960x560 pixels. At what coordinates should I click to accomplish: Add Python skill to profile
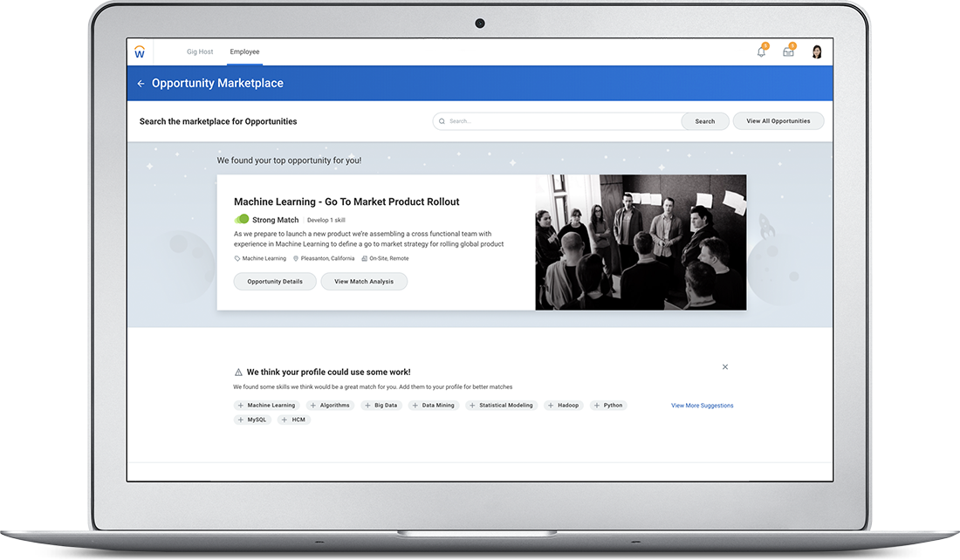(x=608, y=406)
